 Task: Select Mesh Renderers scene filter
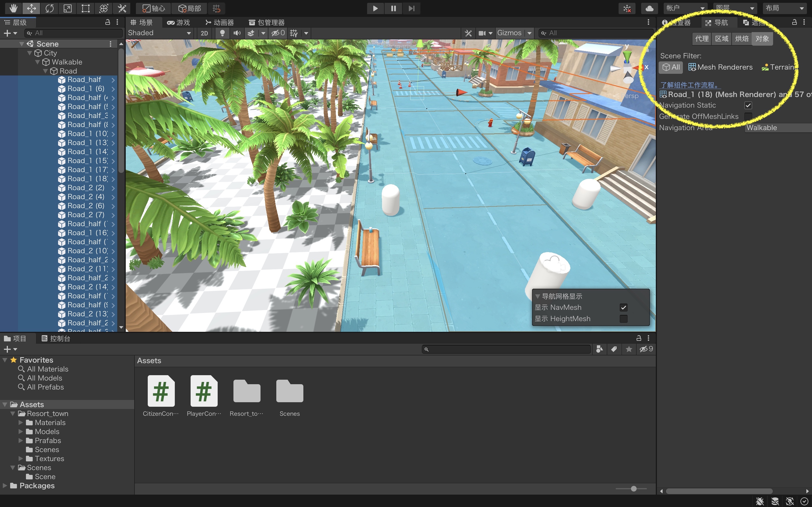[x=720, y=67]
